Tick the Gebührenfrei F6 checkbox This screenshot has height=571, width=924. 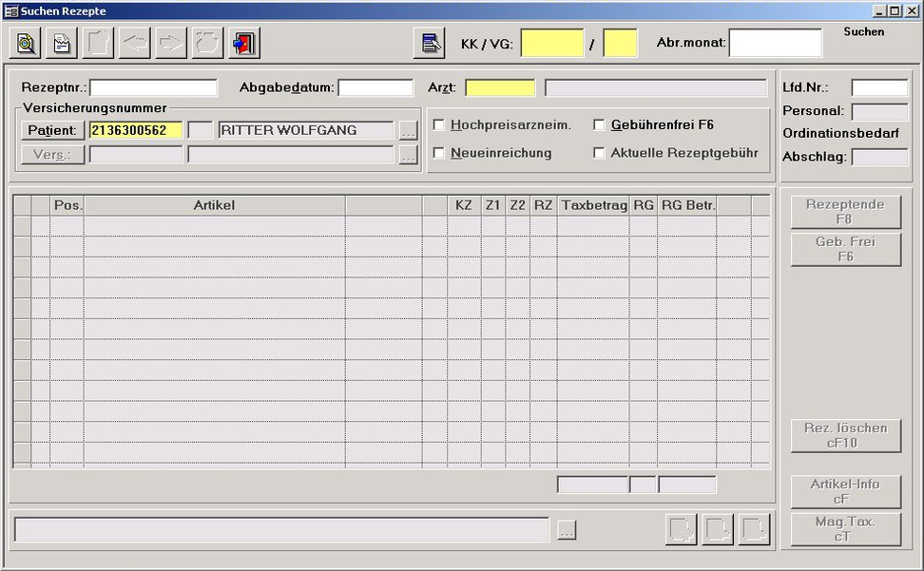(599, 125)
